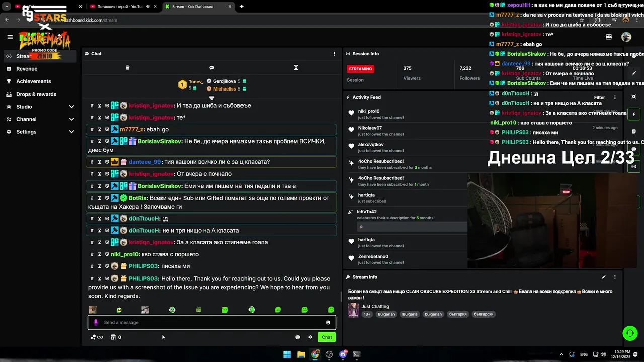
Task: Collapse the gift leaderboard arrow
Action: click(212, 98)
